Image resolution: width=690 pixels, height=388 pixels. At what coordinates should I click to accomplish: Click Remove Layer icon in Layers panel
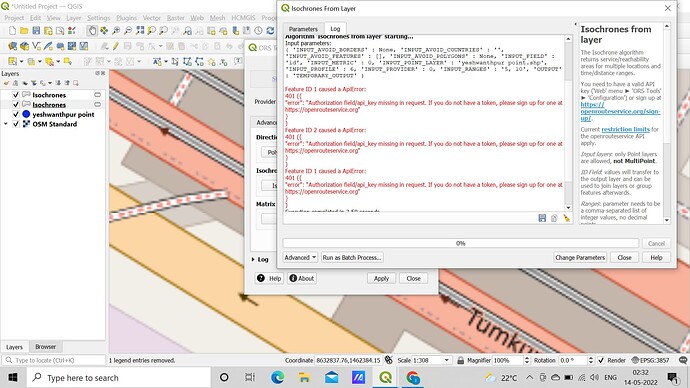pos(76,83)
